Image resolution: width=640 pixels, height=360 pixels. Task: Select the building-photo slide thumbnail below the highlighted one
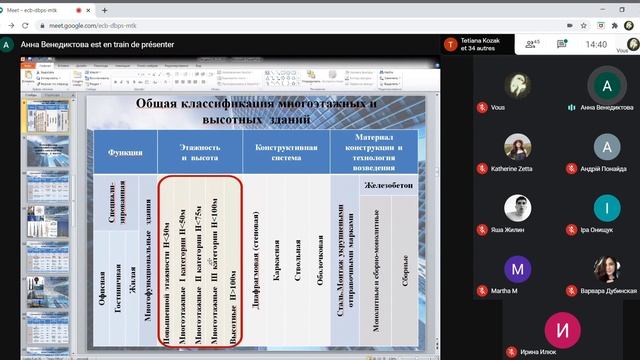point(48,151)
